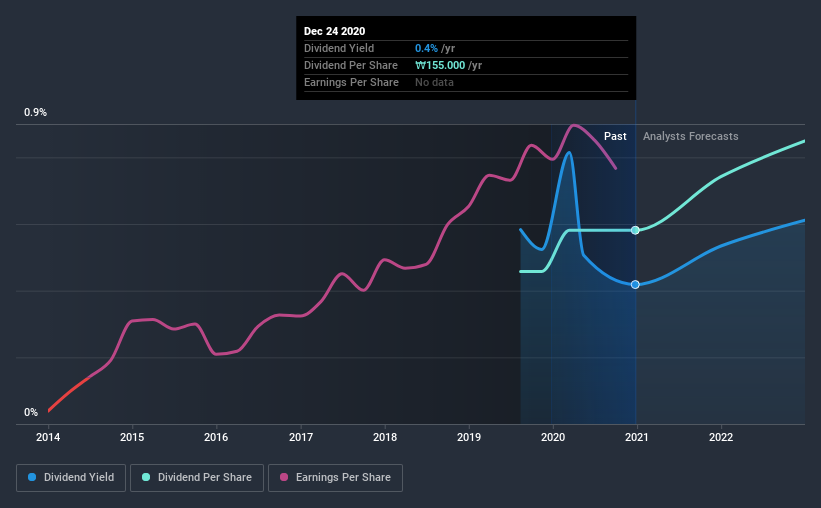Click the 2022 x-axis label
821x508 pixels.
(721, 437)
